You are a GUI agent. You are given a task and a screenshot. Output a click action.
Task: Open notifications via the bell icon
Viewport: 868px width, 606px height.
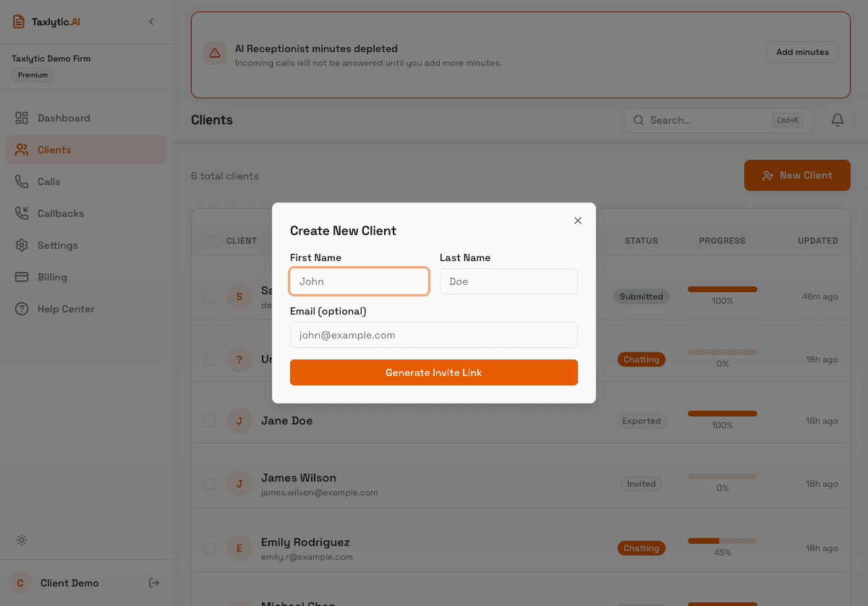837,120
